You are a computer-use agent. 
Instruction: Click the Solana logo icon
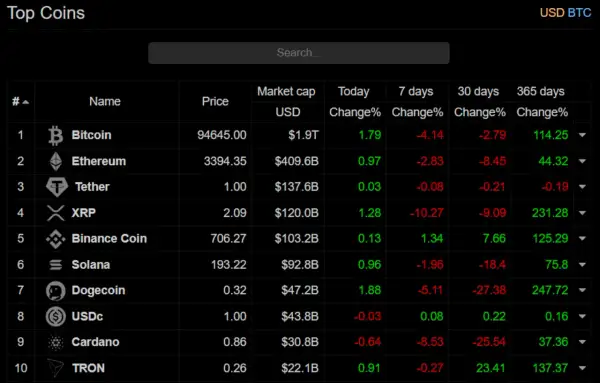coord(56,265)
